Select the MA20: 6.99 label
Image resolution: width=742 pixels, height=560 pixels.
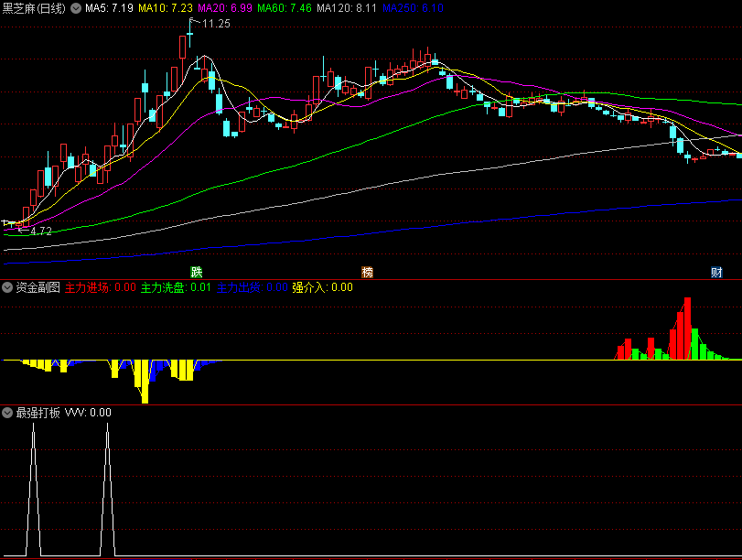tap(225, 8)
